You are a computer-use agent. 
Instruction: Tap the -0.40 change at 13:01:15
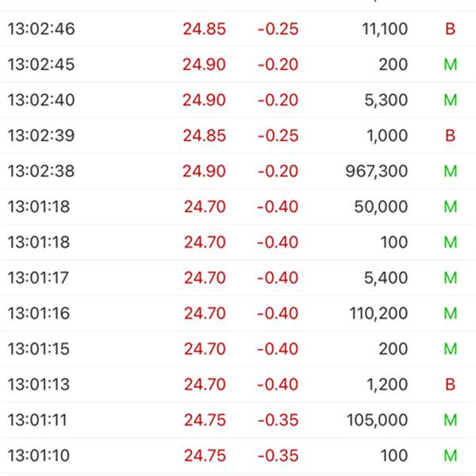tap(278, 349)
